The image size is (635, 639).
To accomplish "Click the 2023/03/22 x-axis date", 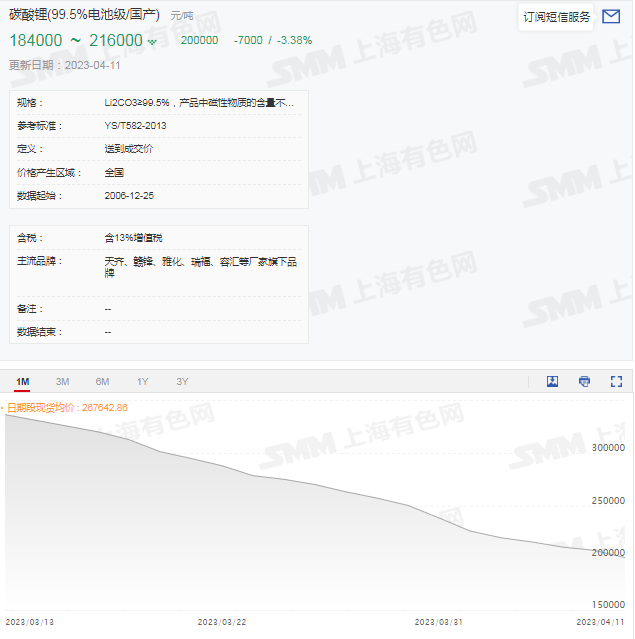I will point(222,622).
